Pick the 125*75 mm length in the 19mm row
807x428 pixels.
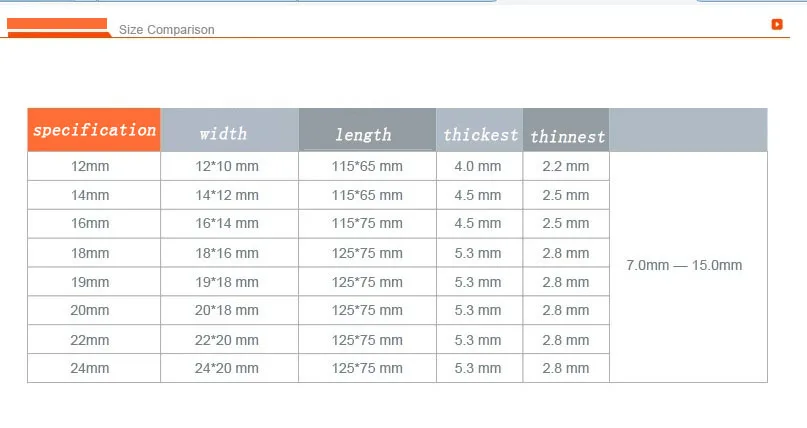(x=367, y=282)
